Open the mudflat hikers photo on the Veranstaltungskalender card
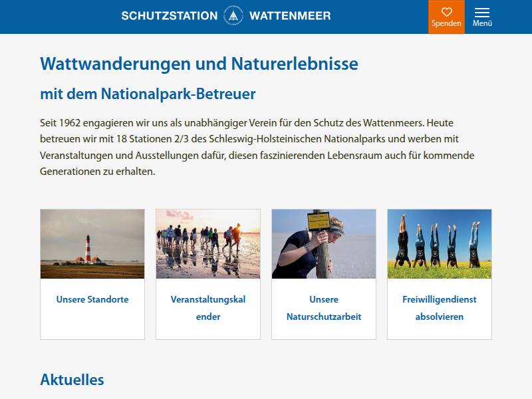 (x=207, y=243)
